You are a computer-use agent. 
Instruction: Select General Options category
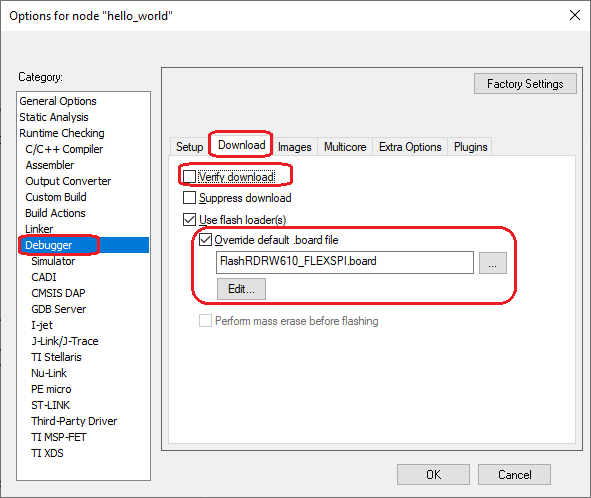click(58, 101)
